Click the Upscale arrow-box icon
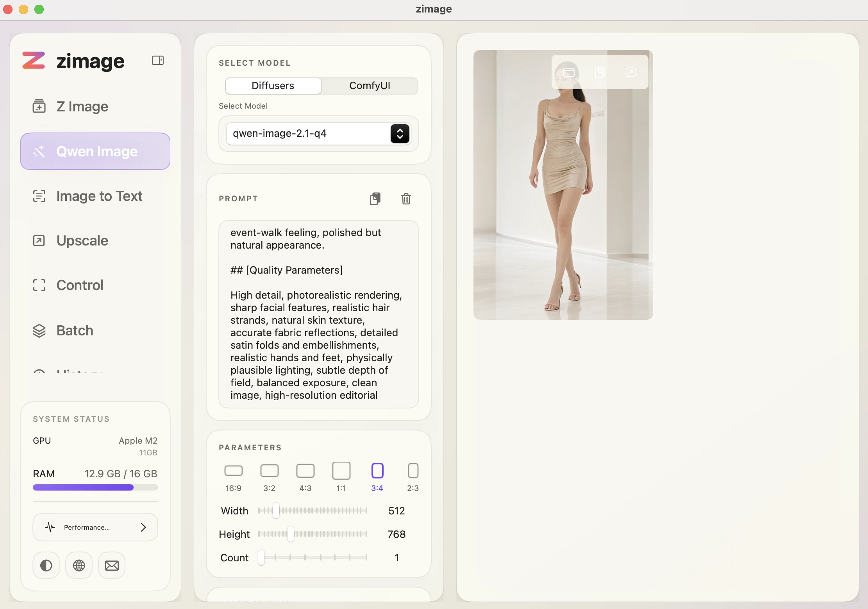The height and width of the screenshot is (609, 868). tap(39, 240)
